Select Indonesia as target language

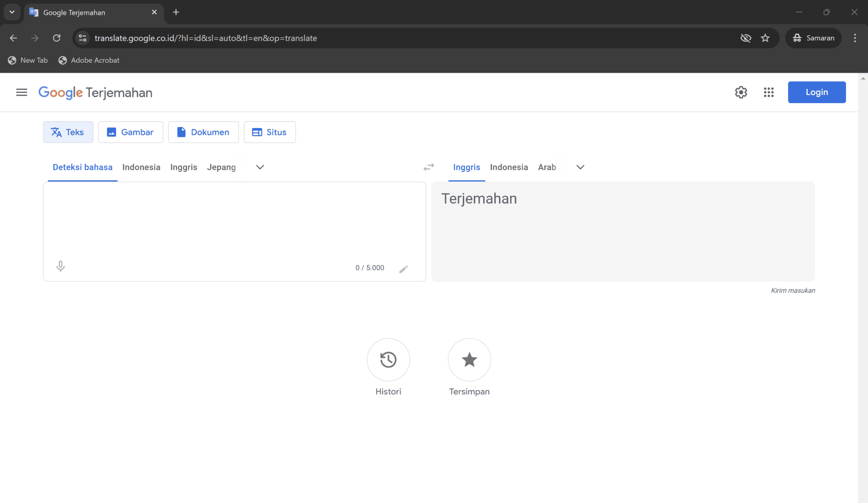pos(509,167)
